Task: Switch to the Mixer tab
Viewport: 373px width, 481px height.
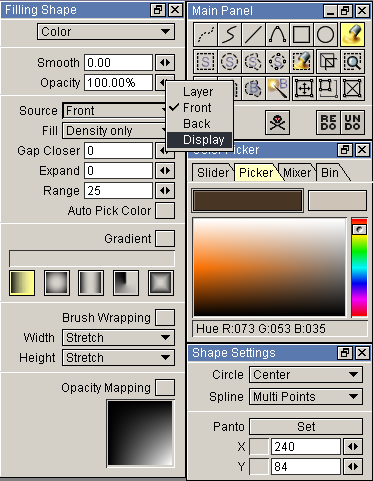Action: 297,173
